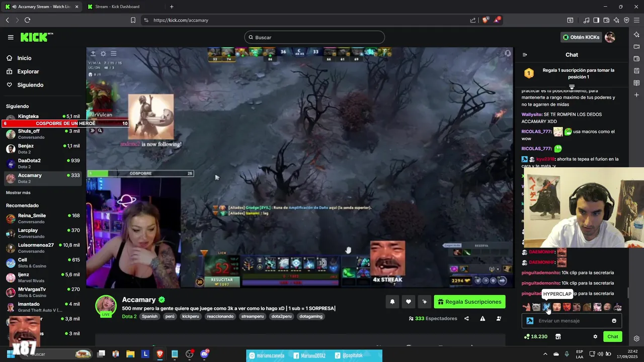Open the Benjaz channel
644x362 pixels.
pos(43,148)
